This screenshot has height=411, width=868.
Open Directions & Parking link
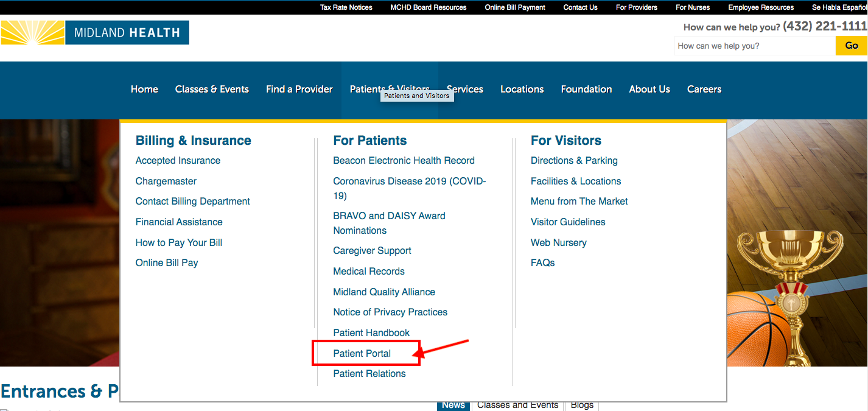574,161
